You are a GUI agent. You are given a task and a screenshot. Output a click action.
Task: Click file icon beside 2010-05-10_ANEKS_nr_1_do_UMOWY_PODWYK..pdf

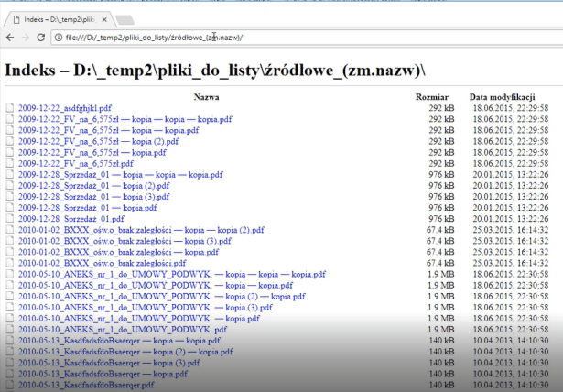click(10, 330)
